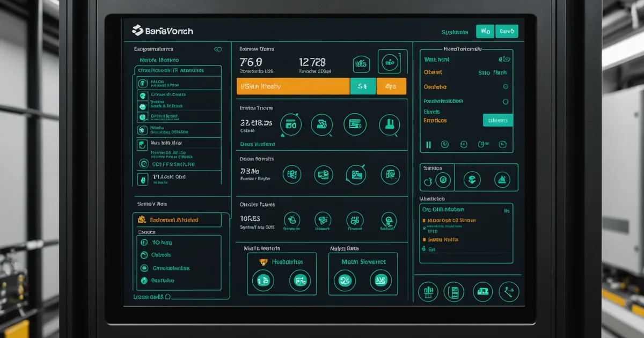
Task: Click the icon at right of Watt hent
Action: pos(504,60)
